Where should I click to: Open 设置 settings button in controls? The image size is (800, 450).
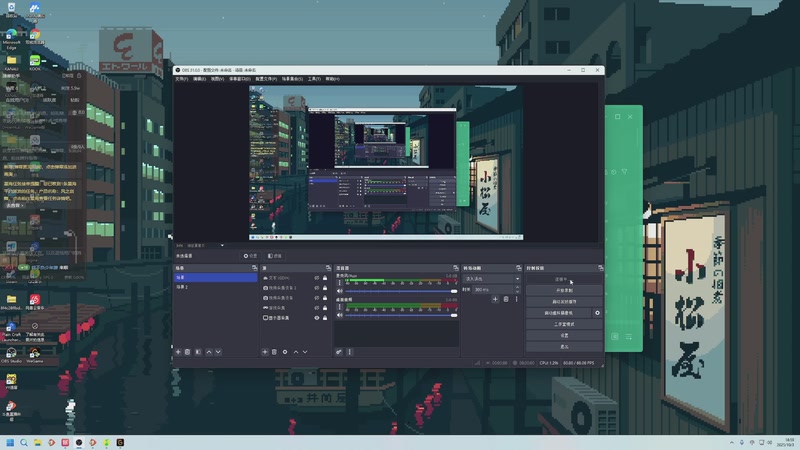(564, 335)
